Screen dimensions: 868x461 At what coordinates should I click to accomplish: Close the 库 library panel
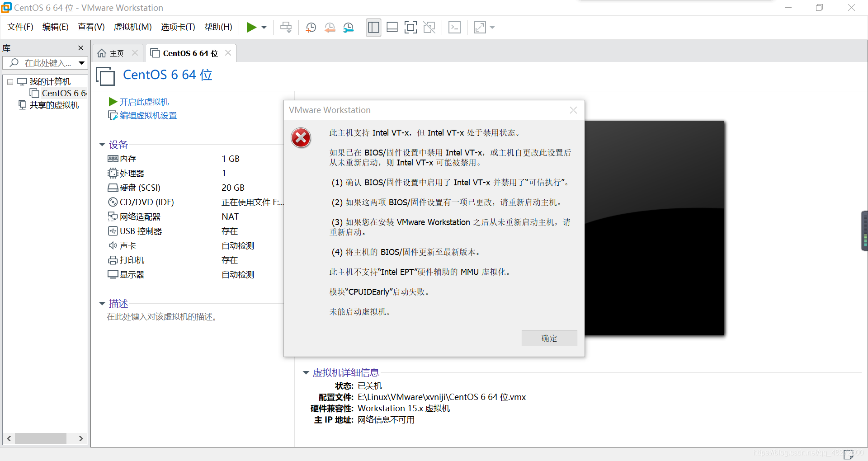pos(80,48)
